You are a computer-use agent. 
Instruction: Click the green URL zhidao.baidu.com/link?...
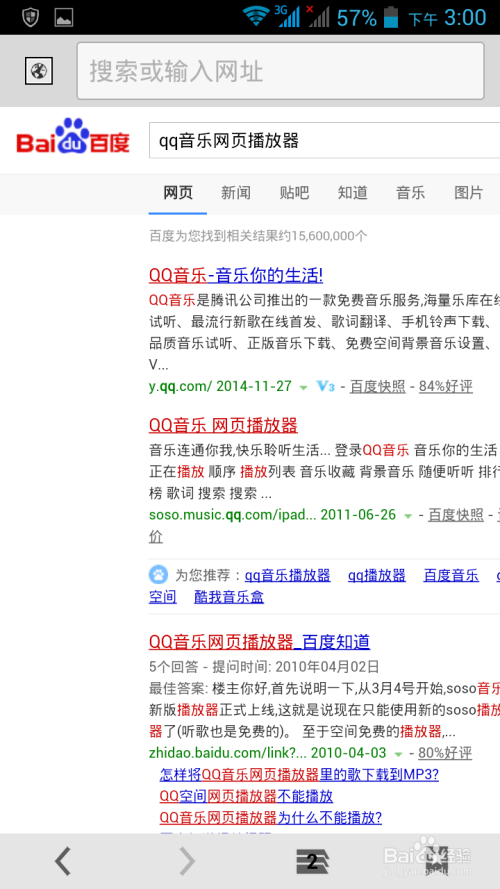(x=228, y=753)
